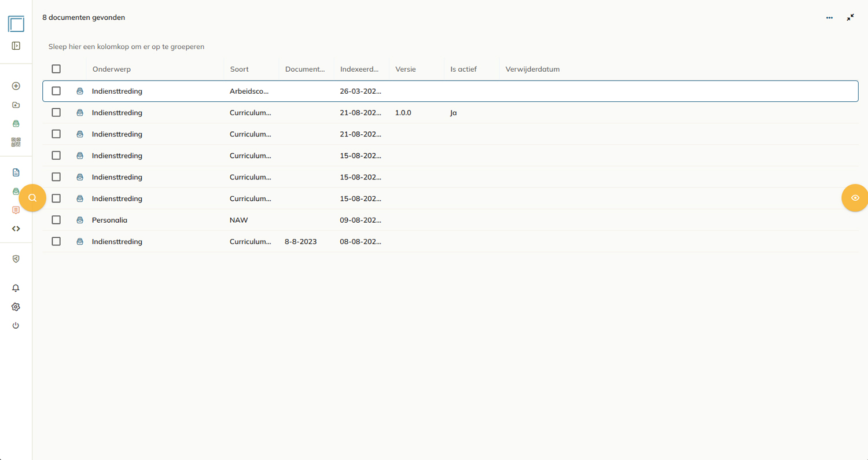Click the 08-08-202... indexed date cell
Image resolution: width=868 pixels, height=460 pixels.
pyautogui.click(x=361, y=241)
